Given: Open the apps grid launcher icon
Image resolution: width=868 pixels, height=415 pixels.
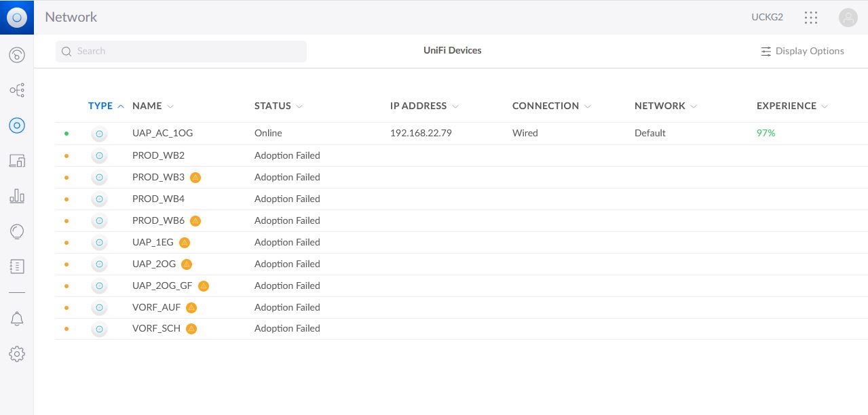Looking at the screenshot, I should pos(810,18).
